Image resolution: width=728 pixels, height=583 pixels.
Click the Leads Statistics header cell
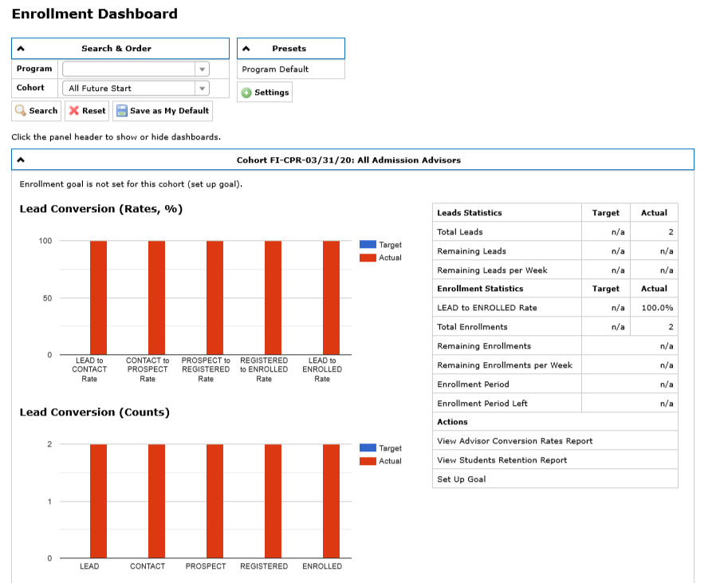(x=507, y=212)
